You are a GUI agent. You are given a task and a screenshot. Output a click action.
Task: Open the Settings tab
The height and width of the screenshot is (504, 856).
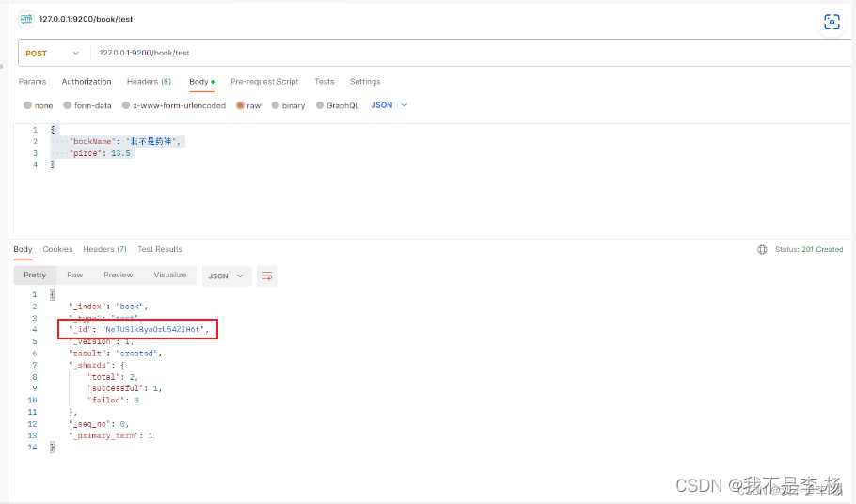[x=365, y=81]
